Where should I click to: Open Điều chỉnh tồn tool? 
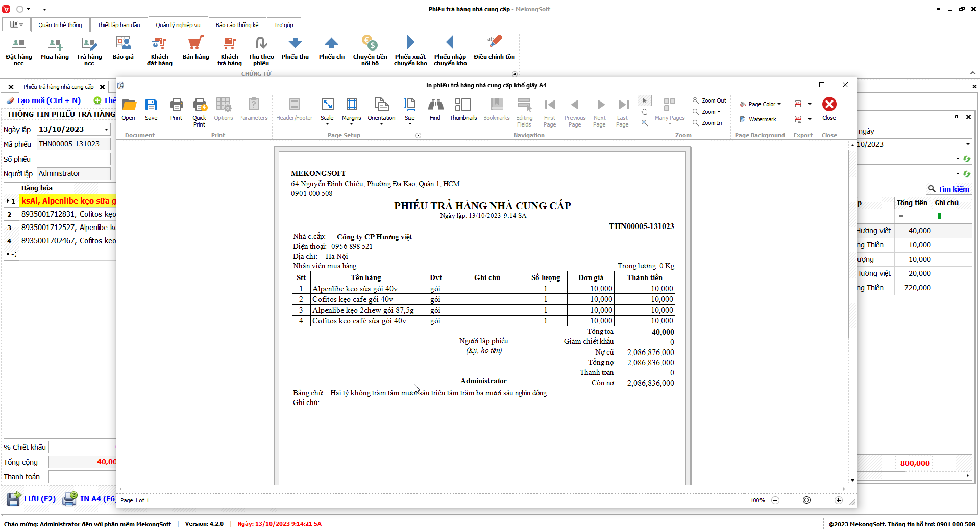(494, 48)
